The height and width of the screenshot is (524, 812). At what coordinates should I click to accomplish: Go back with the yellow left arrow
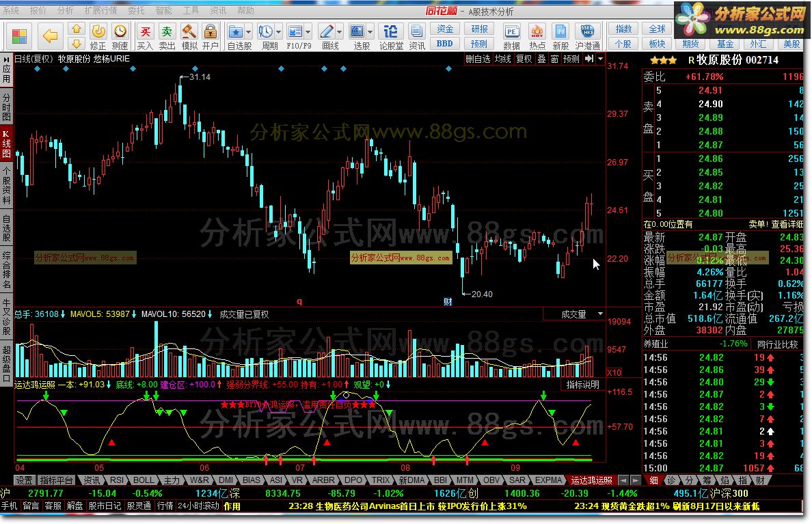(x=50, y=36)
